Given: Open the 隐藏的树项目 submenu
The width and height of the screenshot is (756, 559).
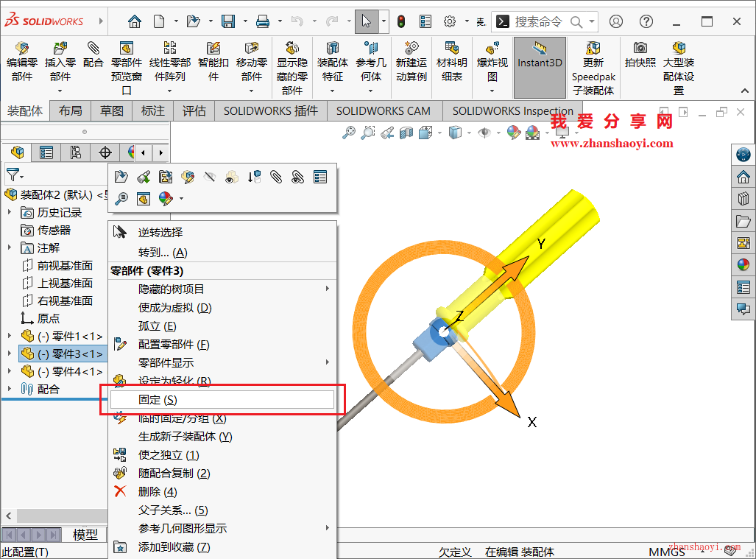Looking at the screenshot, I should (x=222, y=289).
